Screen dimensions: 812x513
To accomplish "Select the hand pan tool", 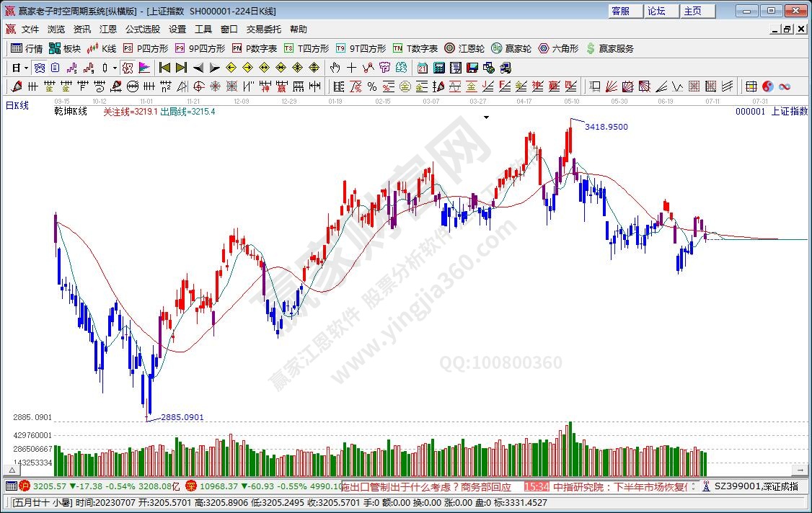I will point(335,68).
